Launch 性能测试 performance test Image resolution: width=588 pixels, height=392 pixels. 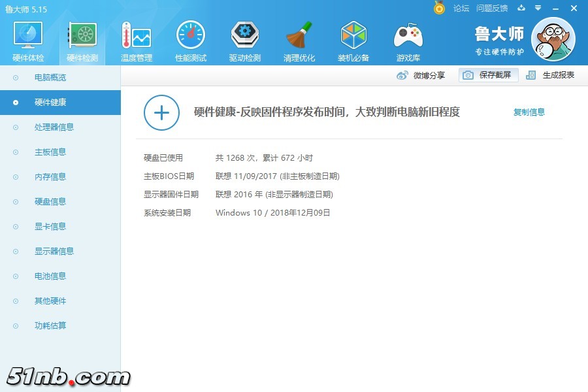[190, 39]
